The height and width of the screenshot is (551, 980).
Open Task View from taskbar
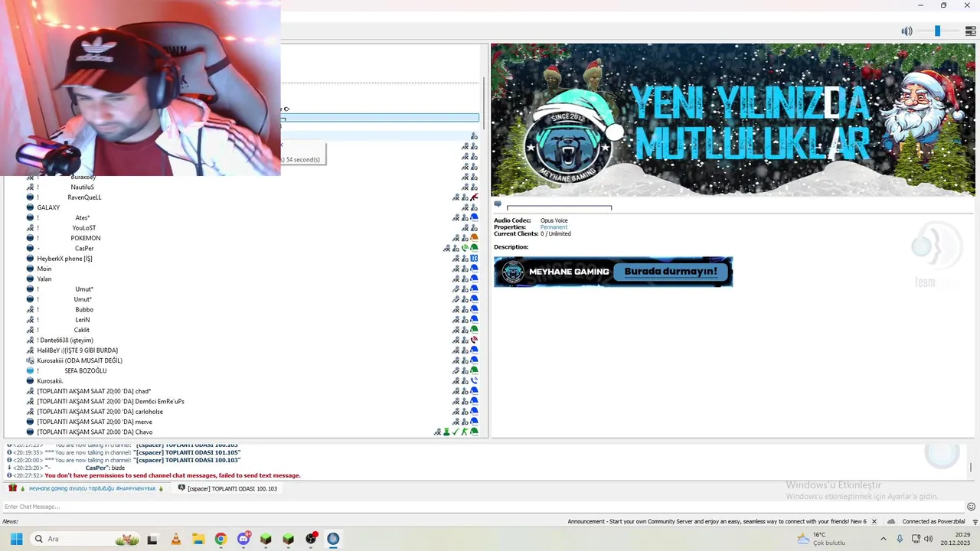click(152, 539)
